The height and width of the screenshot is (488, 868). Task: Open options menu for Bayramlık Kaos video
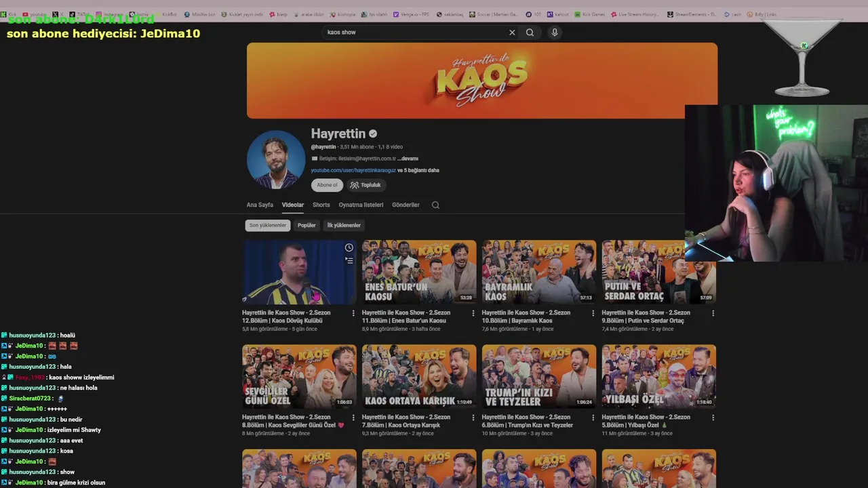593,313
